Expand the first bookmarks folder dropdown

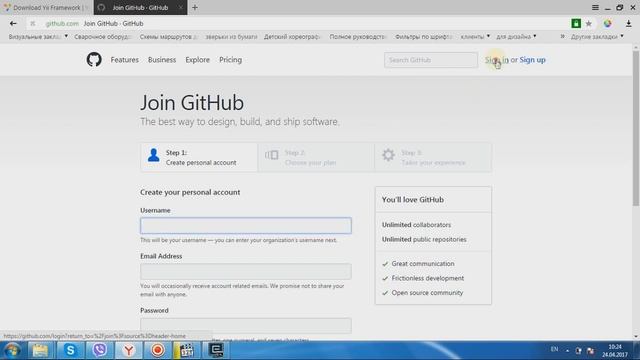click(x=66, y=36)
